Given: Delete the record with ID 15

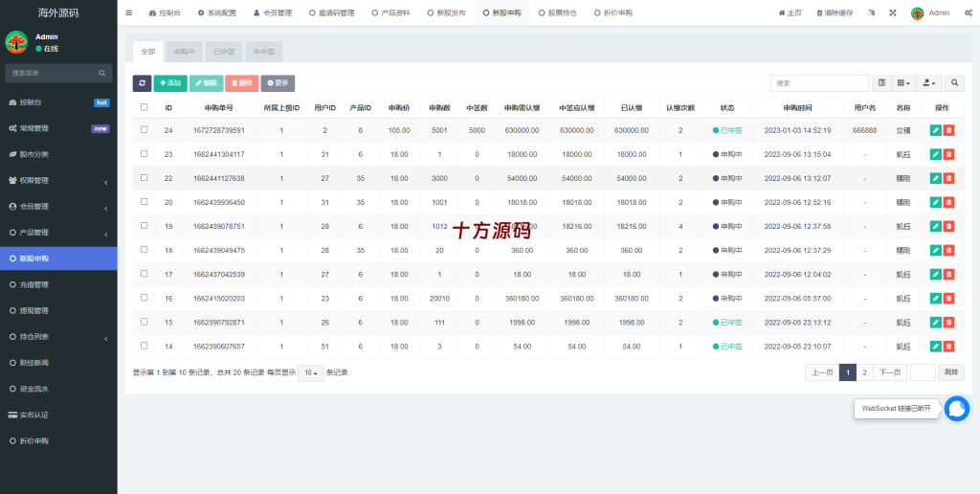Looking at the screenshot, I should tap(948, 322).
